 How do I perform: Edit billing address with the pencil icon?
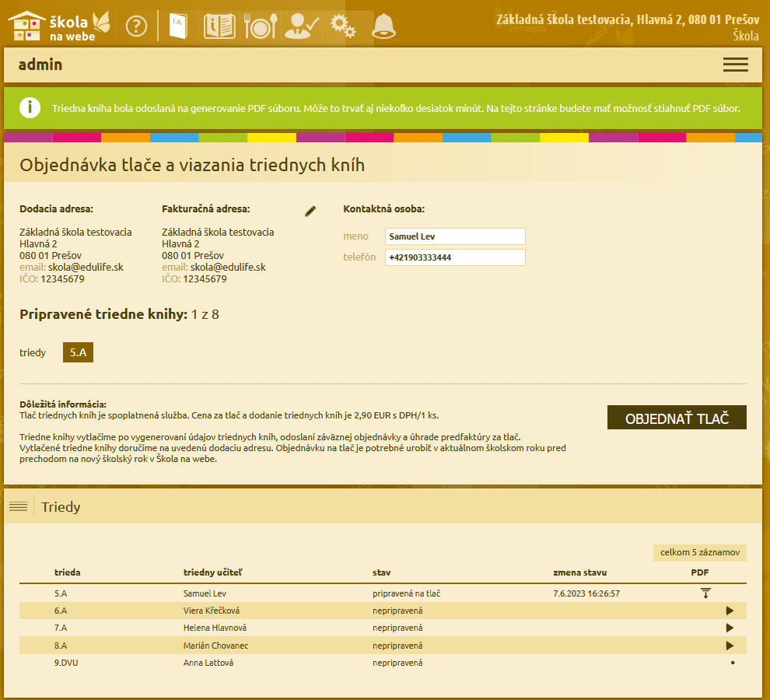tap(310, 211)
